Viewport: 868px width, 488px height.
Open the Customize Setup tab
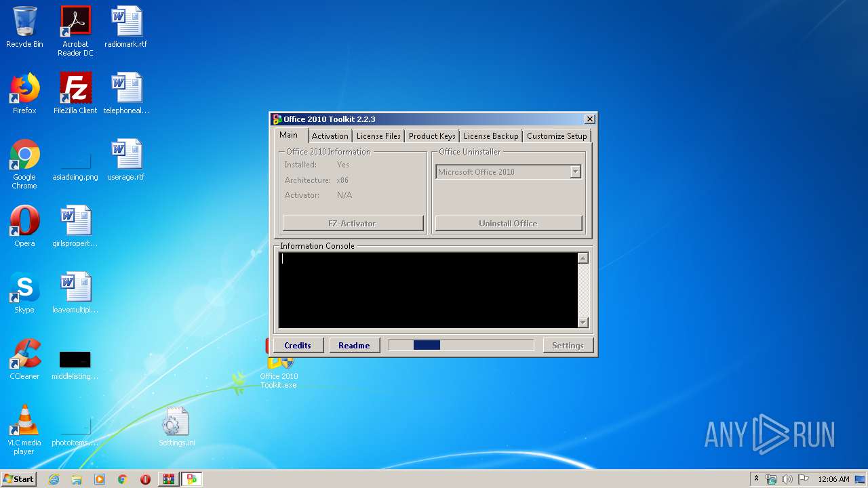click(x=557, y=136)
